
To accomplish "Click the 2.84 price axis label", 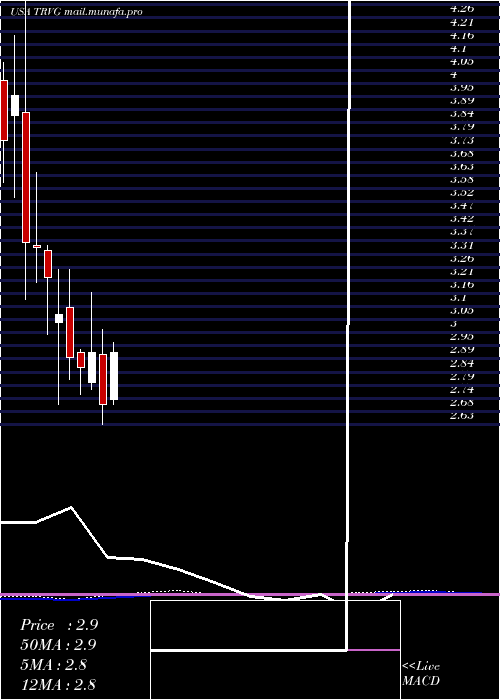I will [x=462, y=363].
